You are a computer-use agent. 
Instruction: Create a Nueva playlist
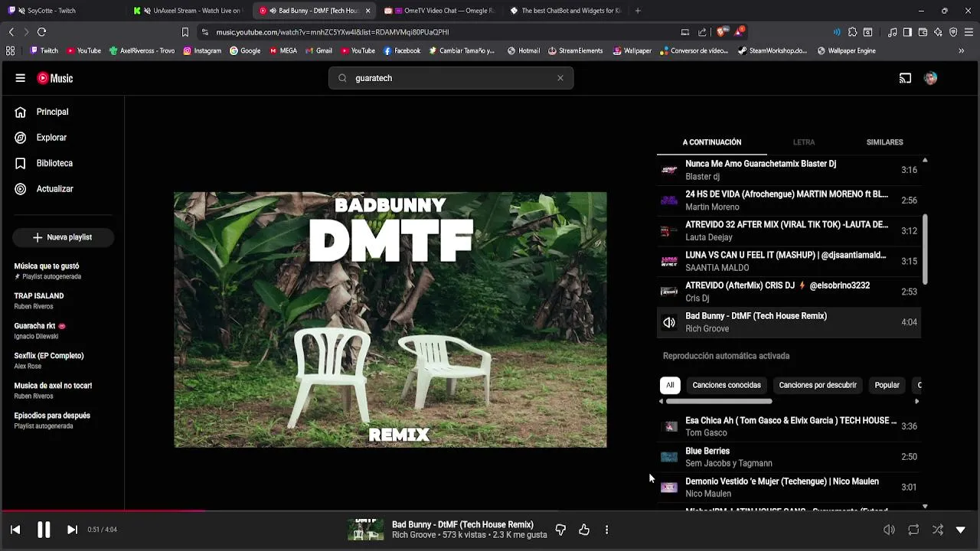pyautogui.click(x=63, y=237)
